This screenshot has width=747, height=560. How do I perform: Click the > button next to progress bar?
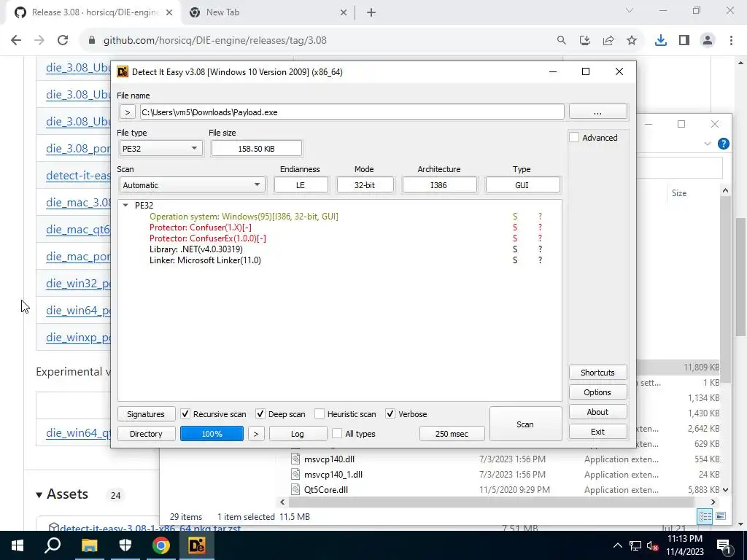pyautogui.click(x=256, y=434)
